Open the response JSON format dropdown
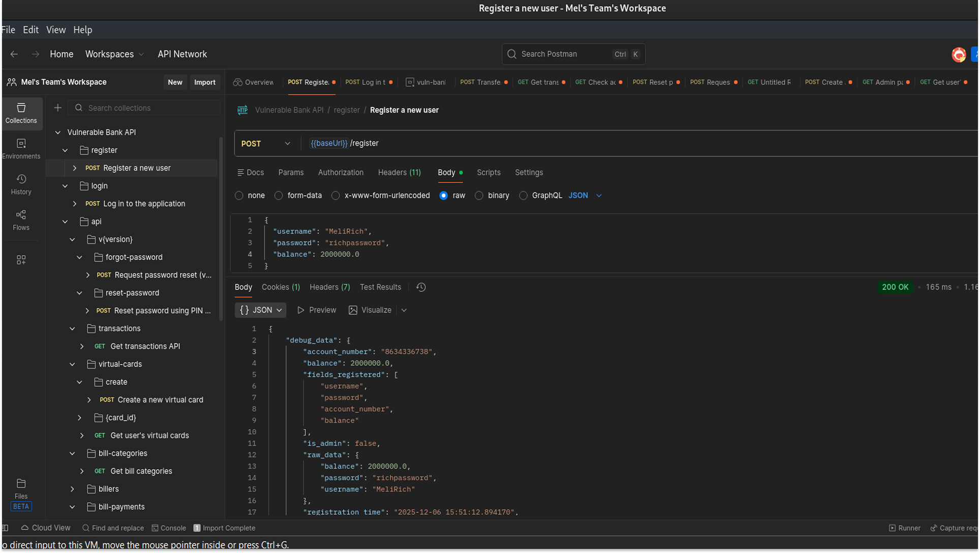 [260, 310]
